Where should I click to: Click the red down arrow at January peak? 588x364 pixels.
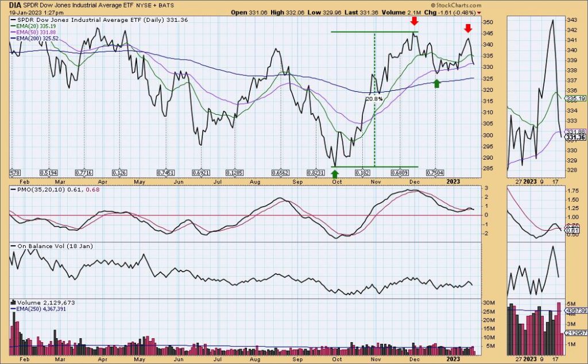pos(468,28)
